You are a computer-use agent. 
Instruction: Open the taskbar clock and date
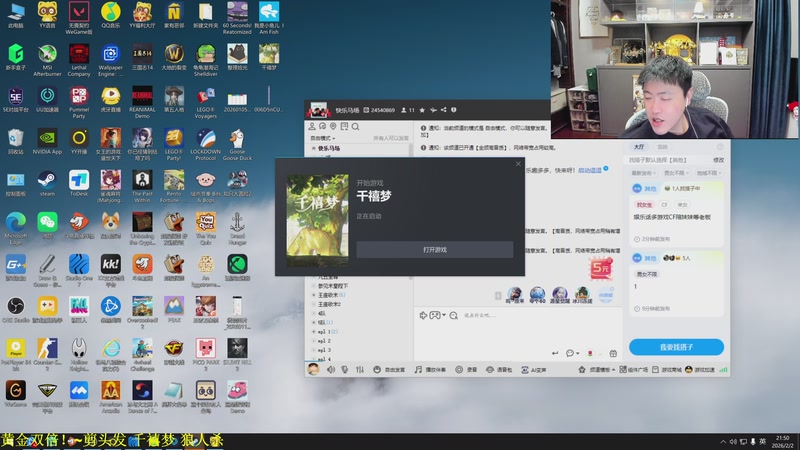click(x=783, y=441)
